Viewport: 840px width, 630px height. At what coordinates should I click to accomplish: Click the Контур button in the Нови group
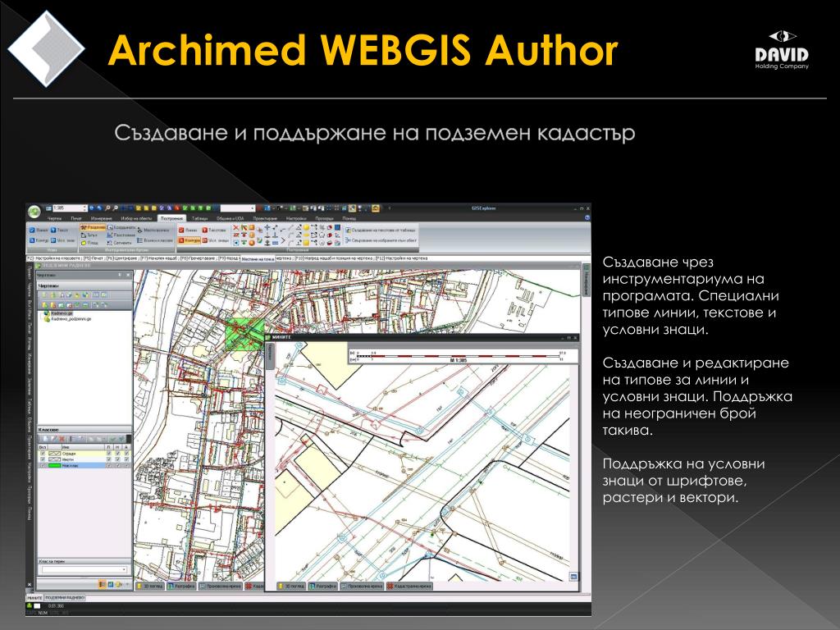click(39, 240)
